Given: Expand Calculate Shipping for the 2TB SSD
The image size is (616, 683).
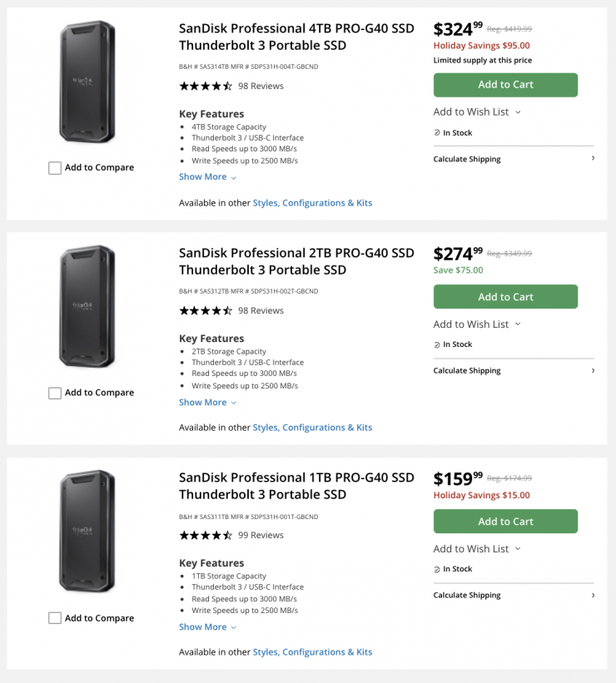Looking at the screenshot, I should click(513, 371).
